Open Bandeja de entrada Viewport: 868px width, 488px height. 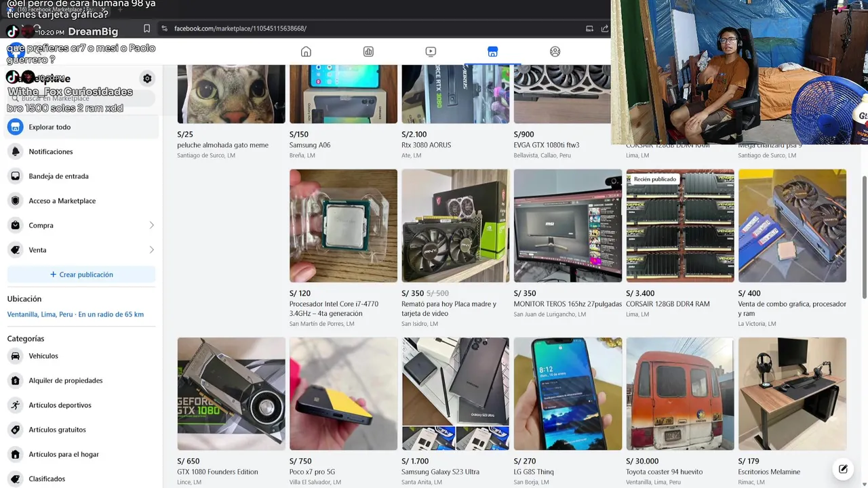click(81, 176)
